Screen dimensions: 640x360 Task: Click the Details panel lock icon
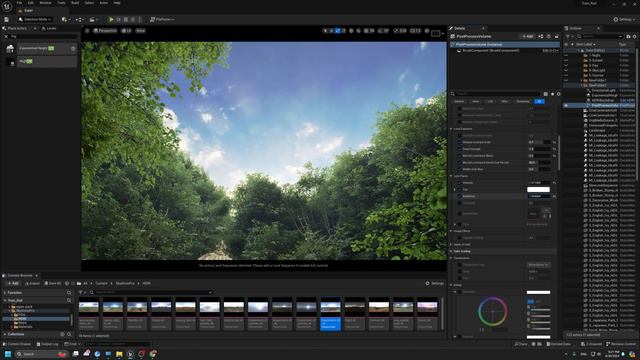click(x=557, y=36)
